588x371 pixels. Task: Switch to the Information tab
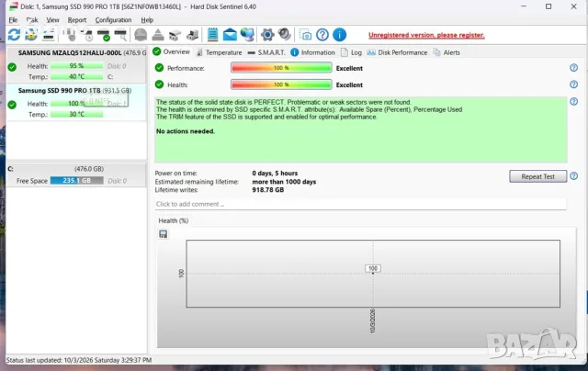(312, 52)
